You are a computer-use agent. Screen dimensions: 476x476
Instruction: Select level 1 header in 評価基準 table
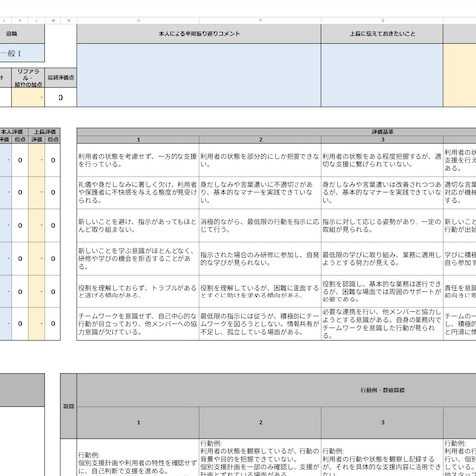point(138,140)
